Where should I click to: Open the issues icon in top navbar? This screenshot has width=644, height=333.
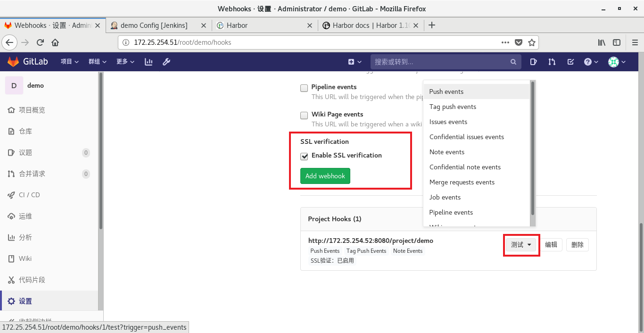pos(533,62)
